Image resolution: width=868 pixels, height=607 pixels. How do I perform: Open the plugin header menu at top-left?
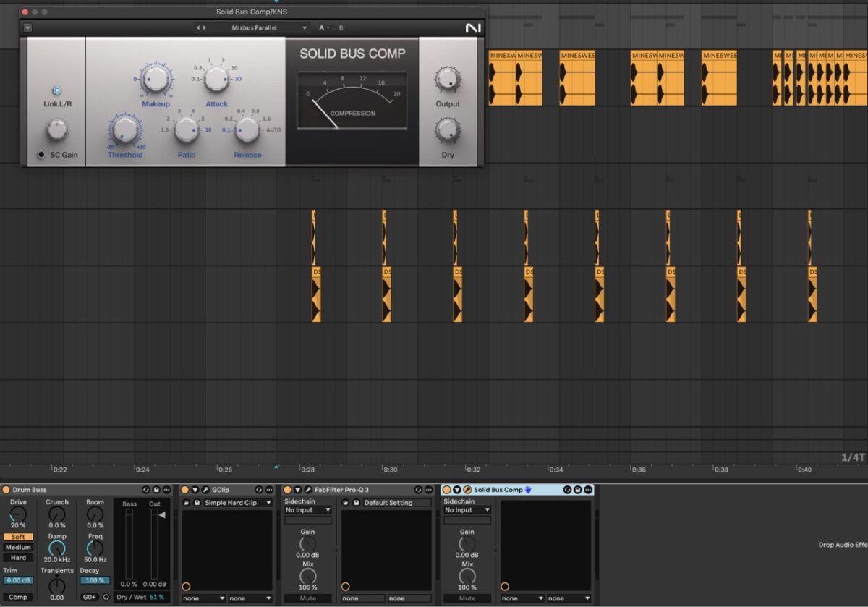click(x=27, y=28)
